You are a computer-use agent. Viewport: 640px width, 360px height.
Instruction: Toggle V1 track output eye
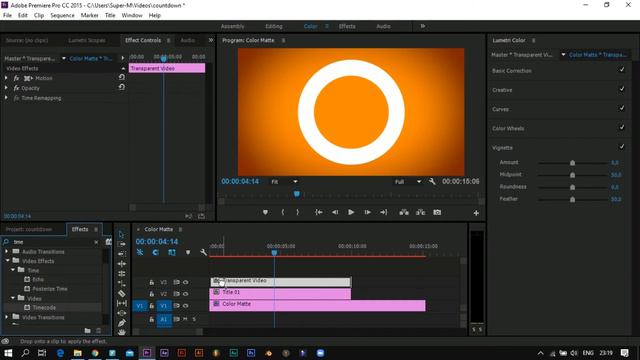tap(186, 306)
